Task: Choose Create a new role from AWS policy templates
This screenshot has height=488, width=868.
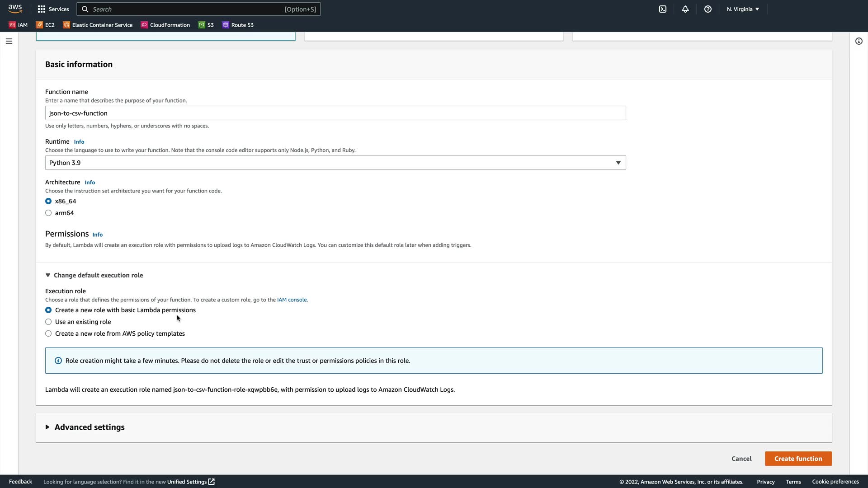Action: point(48,333)
